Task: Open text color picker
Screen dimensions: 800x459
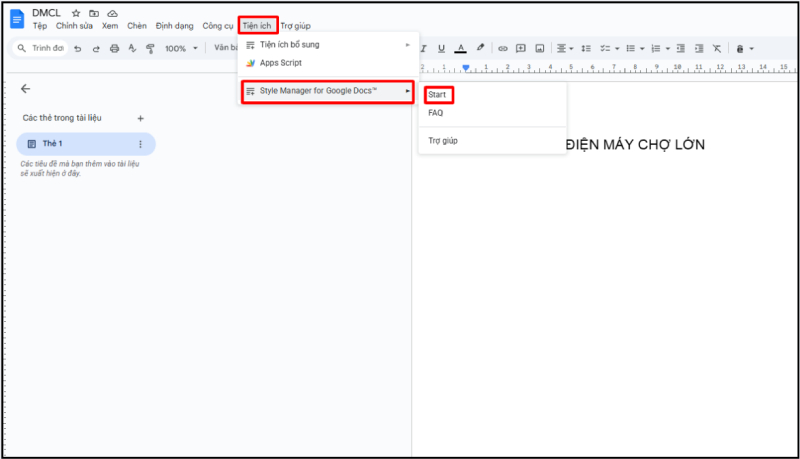Action: [x=460, y=48]
